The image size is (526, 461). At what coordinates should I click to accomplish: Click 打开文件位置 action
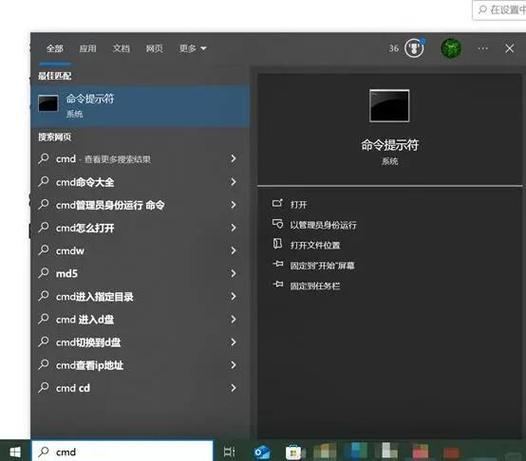(315, 245)
